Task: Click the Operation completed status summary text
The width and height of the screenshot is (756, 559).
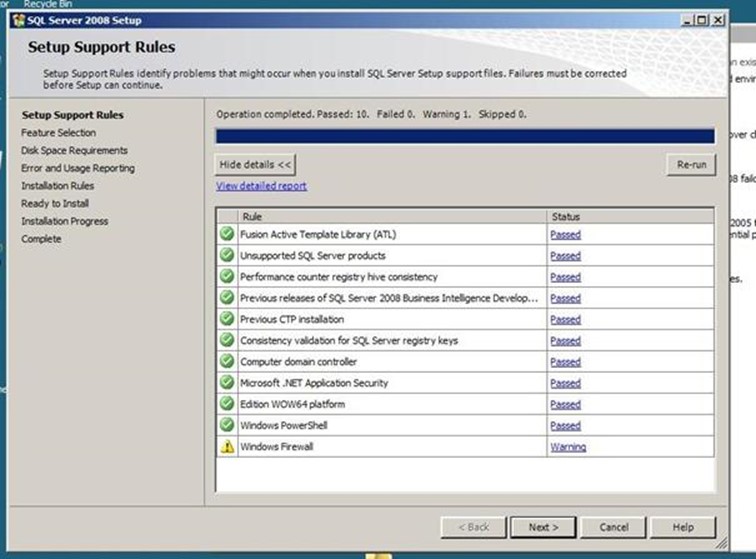Action: click(x=371, y=114)
